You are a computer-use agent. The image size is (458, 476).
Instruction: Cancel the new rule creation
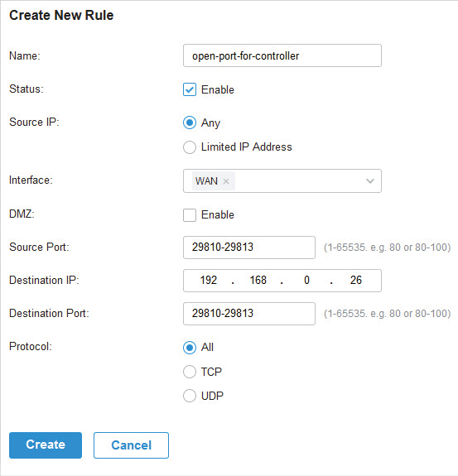pyautogui.click(x=131, y=445)
